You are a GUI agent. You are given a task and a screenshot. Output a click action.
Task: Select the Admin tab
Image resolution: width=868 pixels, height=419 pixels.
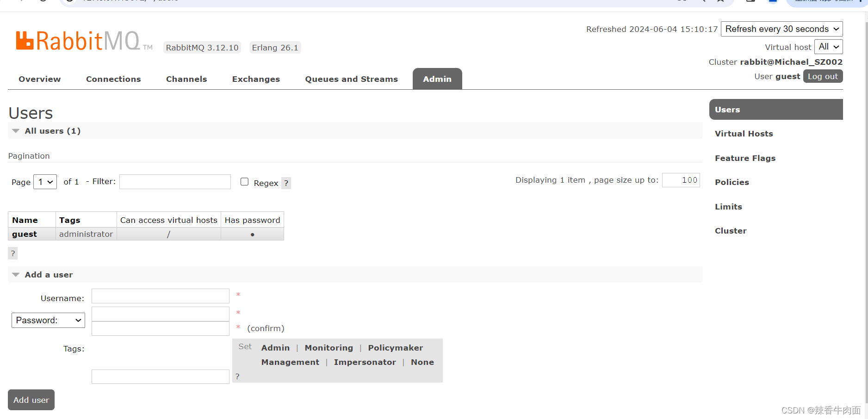[x=437, y=79]
